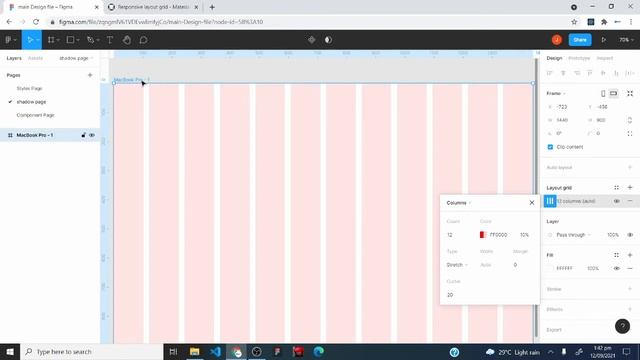
Task: Expand shape tool options arrow
Action: tap(78, 40)
